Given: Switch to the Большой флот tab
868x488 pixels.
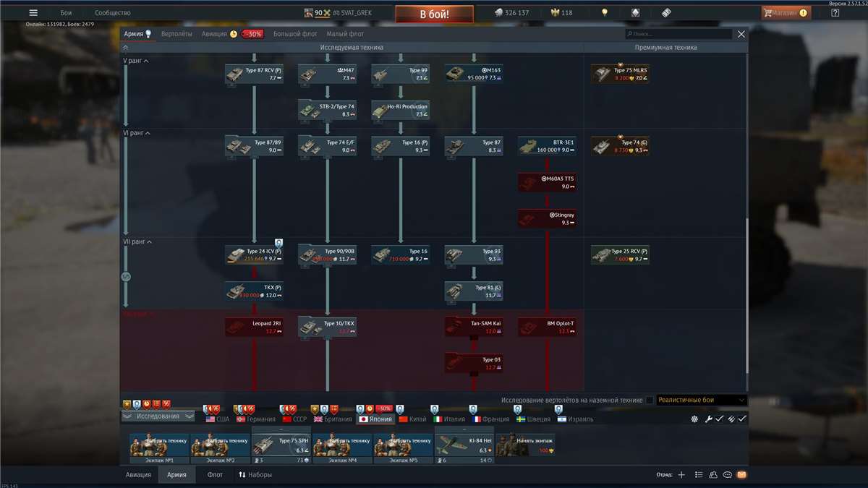Looking at the screenshot, I should point(294,34).
